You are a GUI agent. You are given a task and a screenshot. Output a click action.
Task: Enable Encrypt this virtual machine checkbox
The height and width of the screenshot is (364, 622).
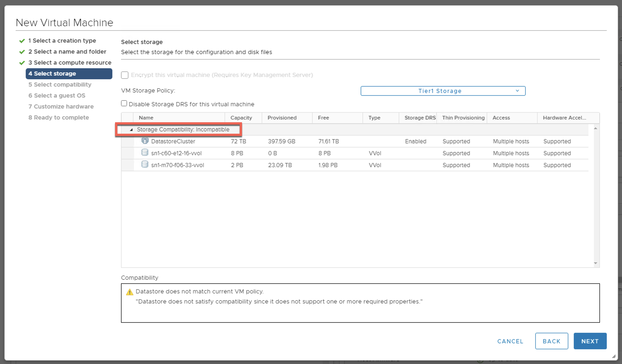[x=125, y=75]
